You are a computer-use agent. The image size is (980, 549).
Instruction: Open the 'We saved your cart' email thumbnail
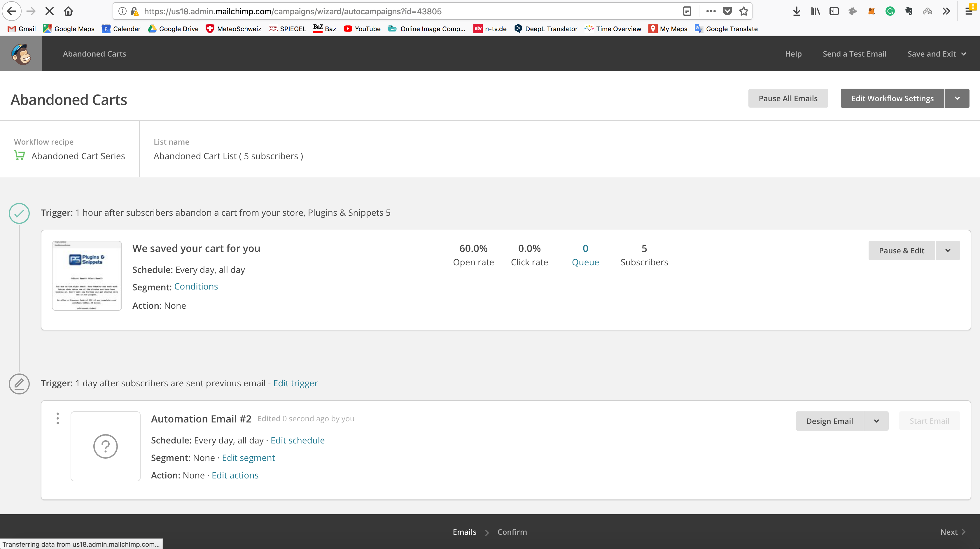coord(87,276)
